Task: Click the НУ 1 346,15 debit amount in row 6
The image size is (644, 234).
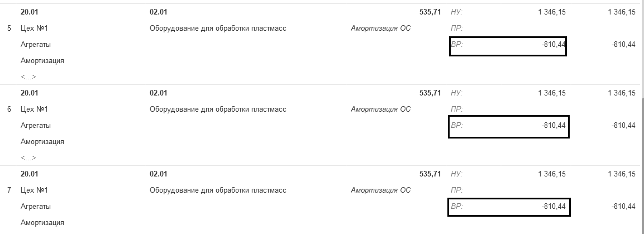Action: pos(551,93)
